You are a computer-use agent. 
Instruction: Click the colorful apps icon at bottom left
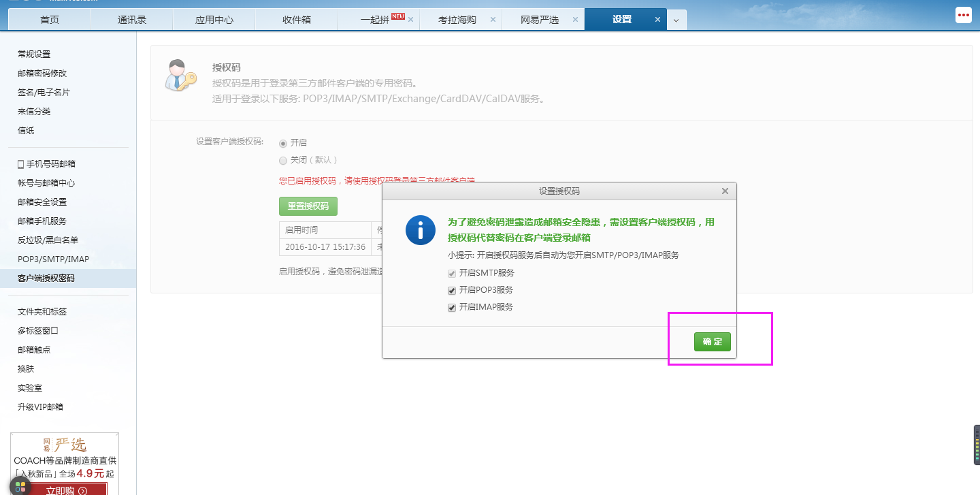coord(20,486)
